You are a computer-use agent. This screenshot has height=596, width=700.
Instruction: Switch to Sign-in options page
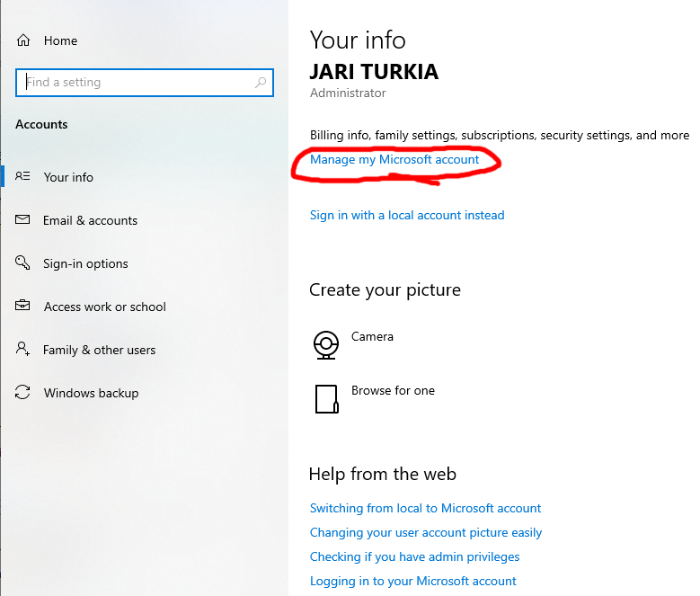tap(85, 263)
